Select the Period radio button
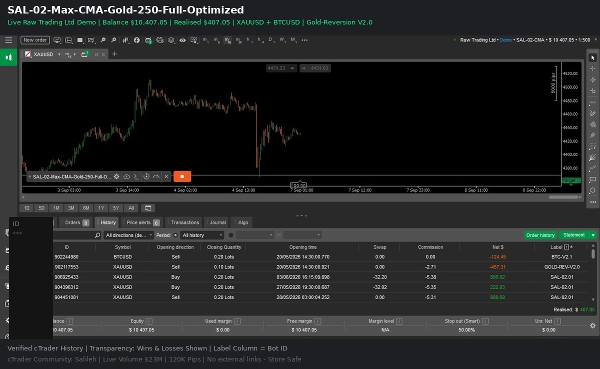Screen dimensions: 600x369 click(x=175, y=235)
